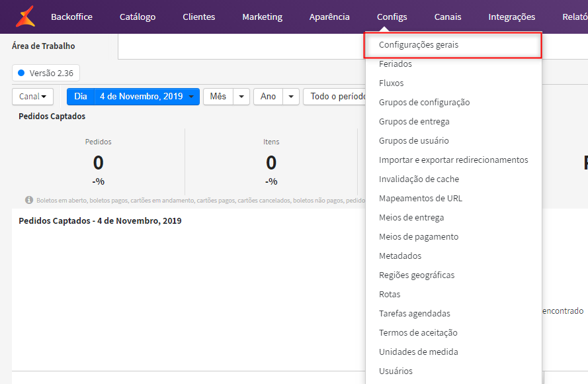
Task: Click the Itens count value
Action: click(271, 162)
